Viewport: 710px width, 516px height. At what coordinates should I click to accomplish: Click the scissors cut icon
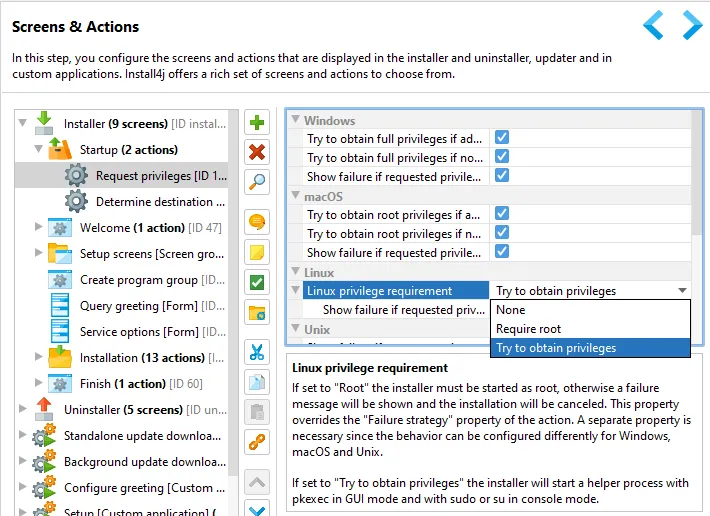click(x=257, y=352)
